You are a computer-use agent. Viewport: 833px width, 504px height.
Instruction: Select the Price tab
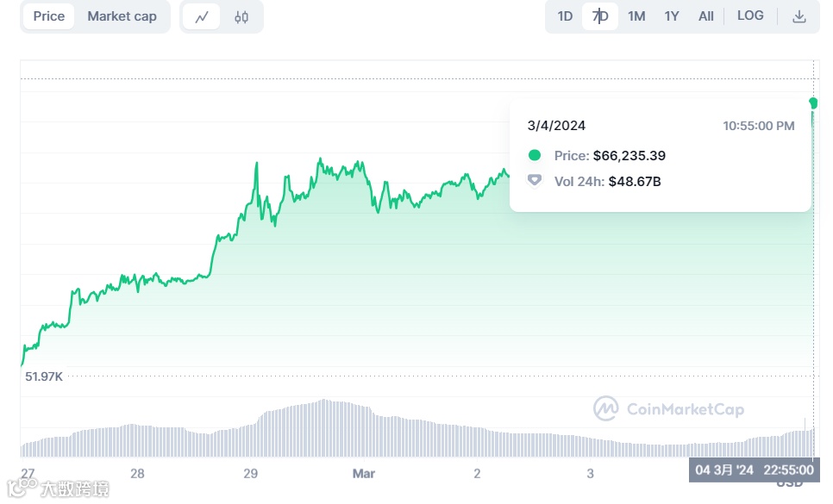click(49, 16)
